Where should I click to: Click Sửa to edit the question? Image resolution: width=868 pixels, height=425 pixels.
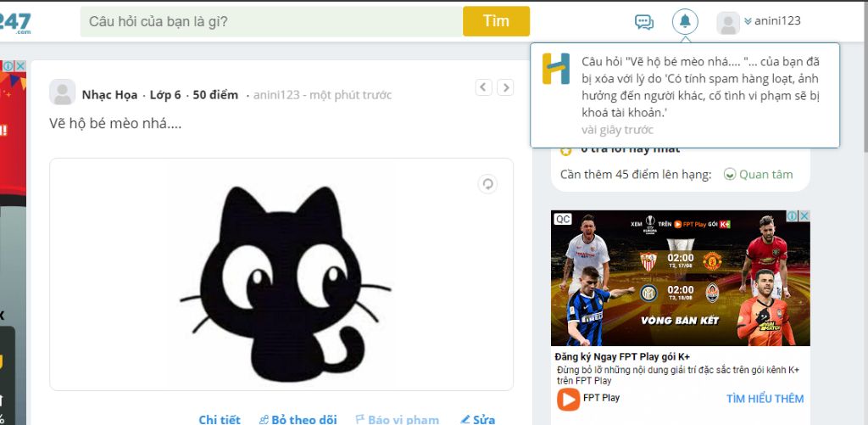click(x=478, y=419)
